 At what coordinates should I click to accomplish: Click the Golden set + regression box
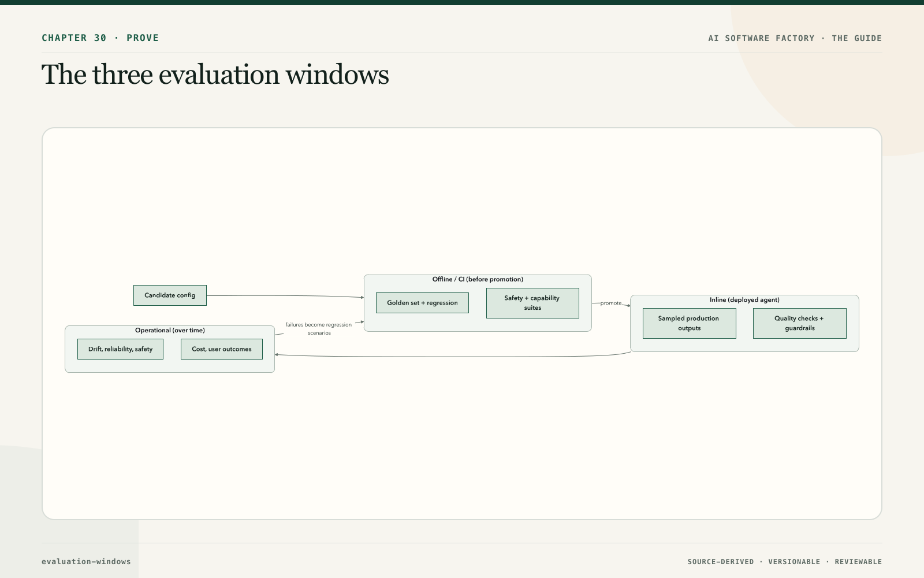422,303
